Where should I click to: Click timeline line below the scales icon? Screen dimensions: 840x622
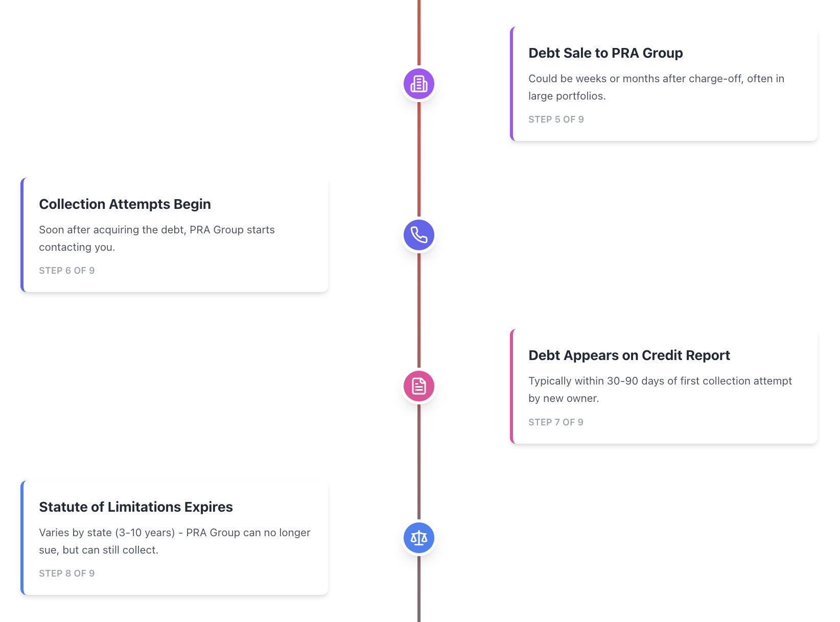(419, 588)
